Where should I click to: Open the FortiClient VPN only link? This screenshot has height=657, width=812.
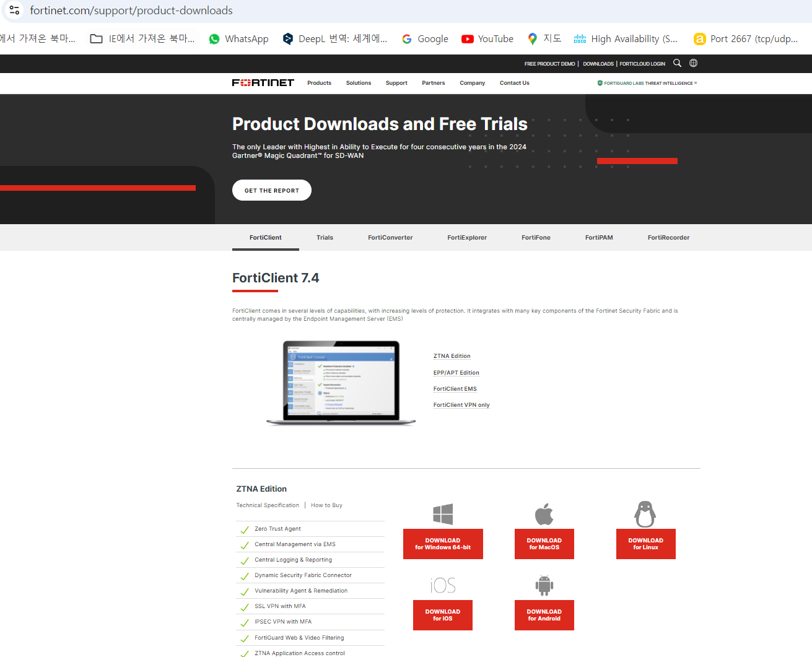(461, 404)
